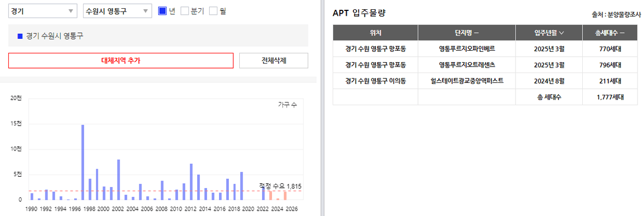Click the 2002 bar in the chart
The width and height of the screenshot is (644, 216).
click(x=119, y=179)
